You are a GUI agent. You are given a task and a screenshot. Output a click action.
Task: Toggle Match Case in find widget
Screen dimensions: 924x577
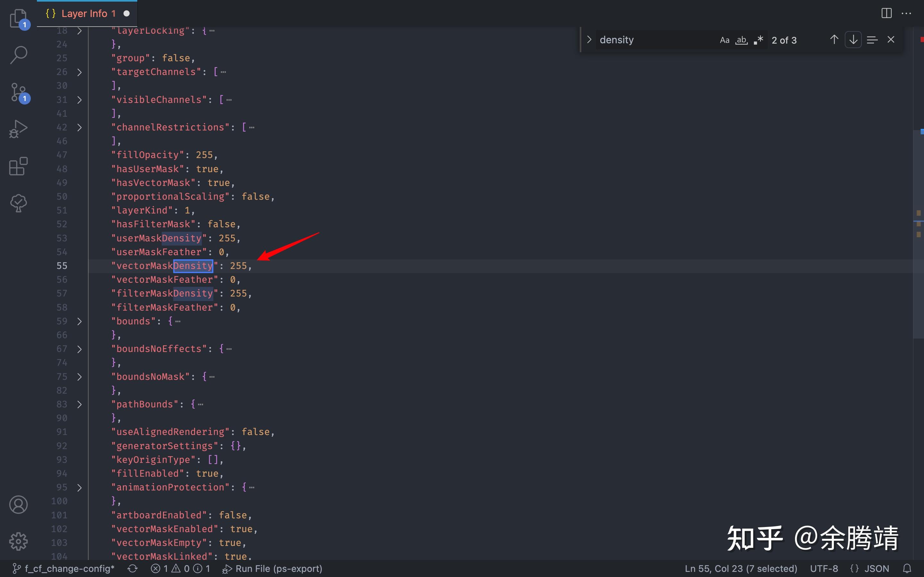coord(724,40)
